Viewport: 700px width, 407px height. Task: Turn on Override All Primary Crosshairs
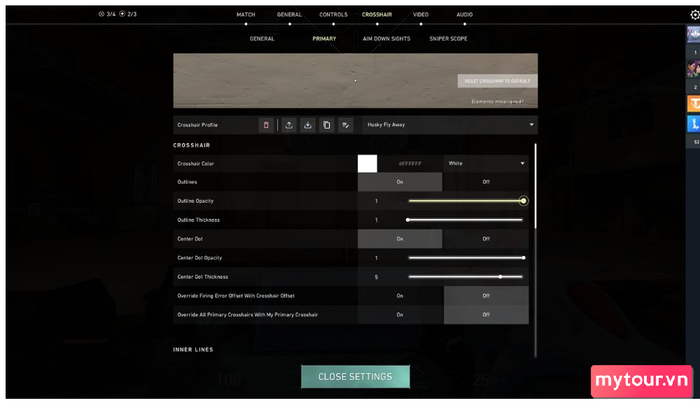point(399,315)
